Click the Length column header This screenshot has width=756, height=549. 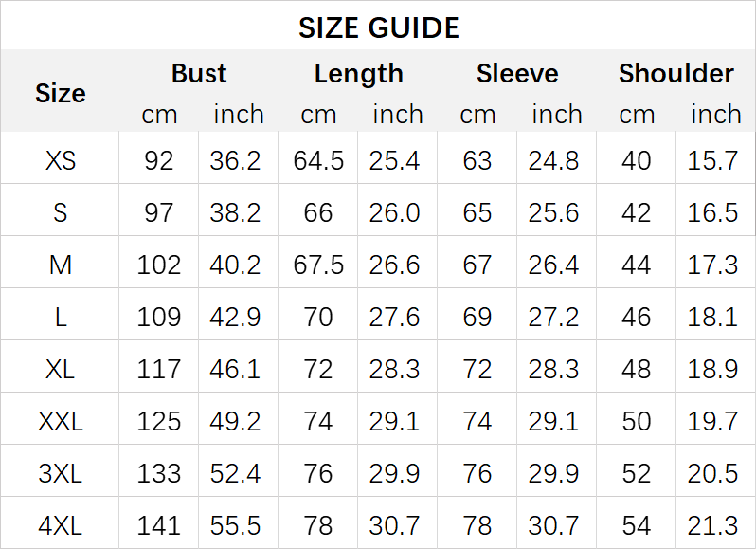(358, 74)
